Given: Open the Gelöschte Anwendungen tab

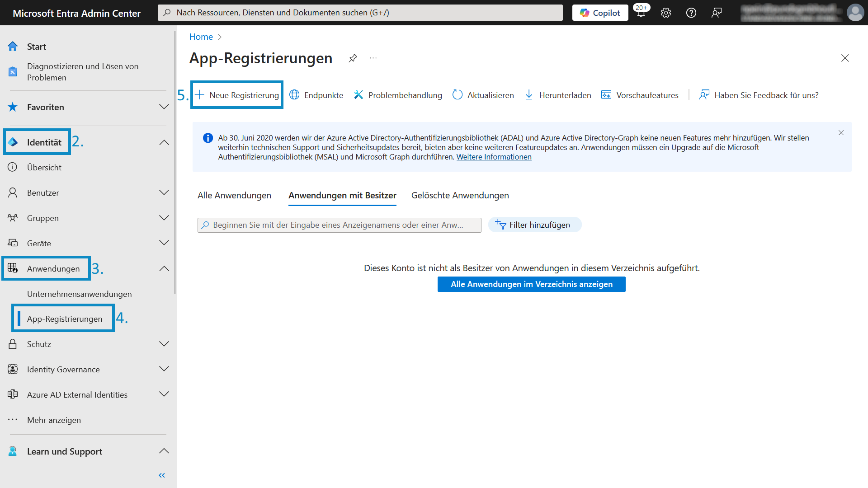Looking at the screenshot, I should click(x=460, y=195).
